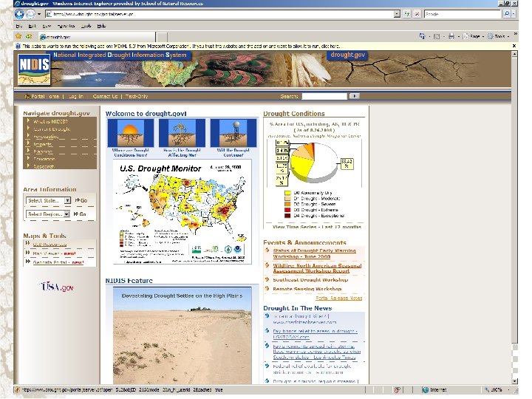Click the D4 Drought Exceptional dark swatch
This screenshot has height=399, width=532.
tap(287, 216)
